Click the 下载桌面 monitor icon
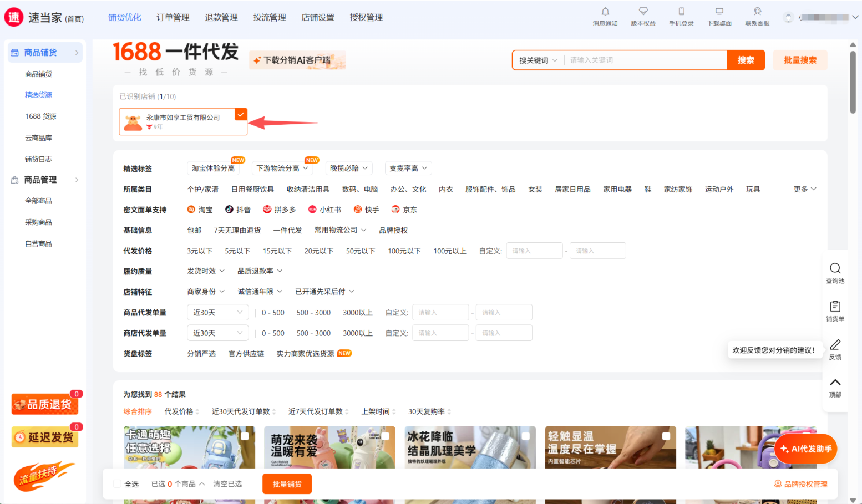Screen dimensions: 862x504 point(719,12)
